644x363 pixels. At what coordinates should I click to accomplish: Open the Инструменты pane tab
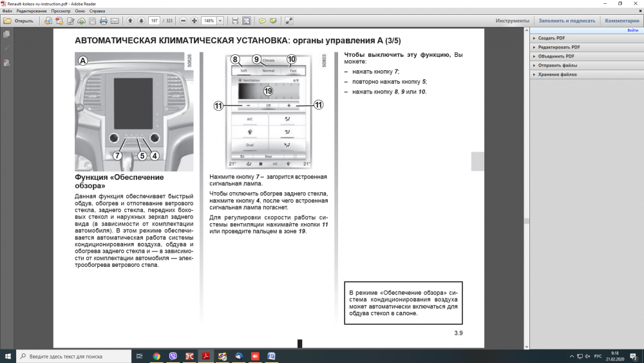tap(512, 21)
